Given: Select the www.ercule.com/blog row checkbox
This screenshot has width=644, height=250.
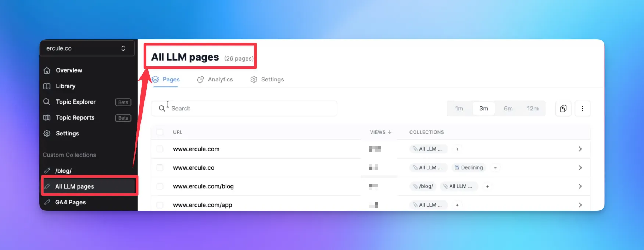Looking at the screenshot, I should click(x=160, y=186).
